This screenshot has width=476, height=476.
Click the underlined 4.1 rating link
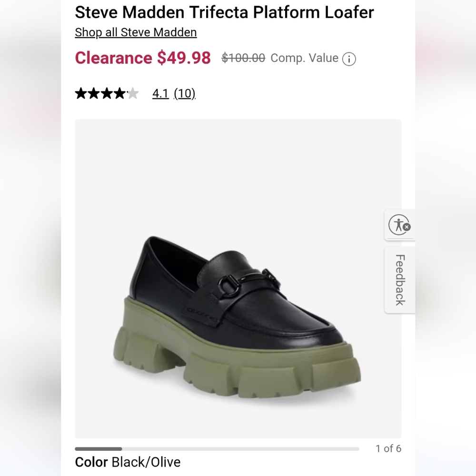click(160, 93)
